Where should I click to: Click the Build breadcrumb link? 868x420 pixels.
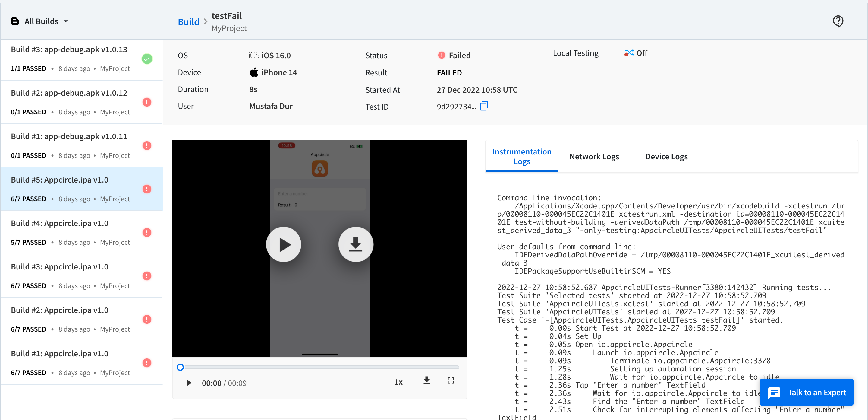click(x=188, y=22)
